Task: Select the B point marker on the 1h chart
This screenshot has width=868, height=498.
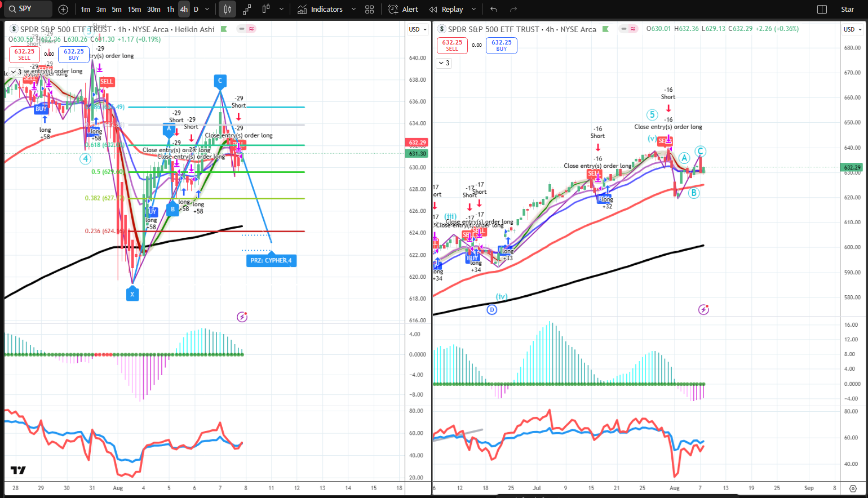Action: point(173,209)
